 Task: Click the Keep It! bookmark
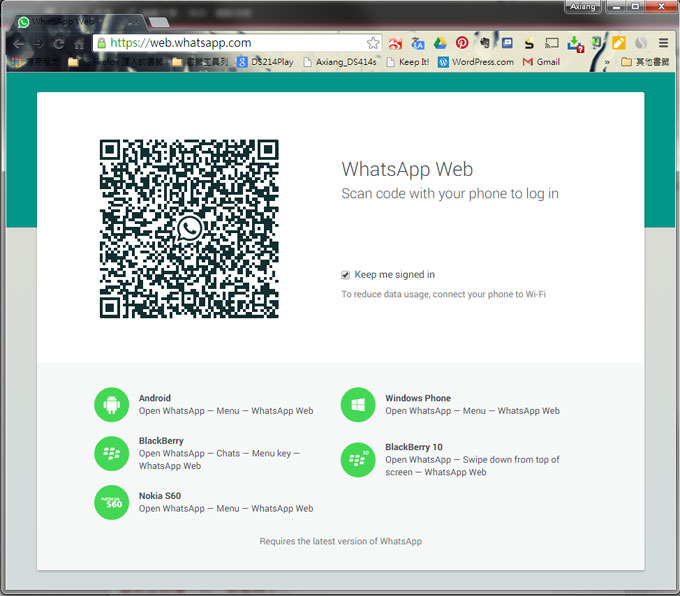coord(406,62)
